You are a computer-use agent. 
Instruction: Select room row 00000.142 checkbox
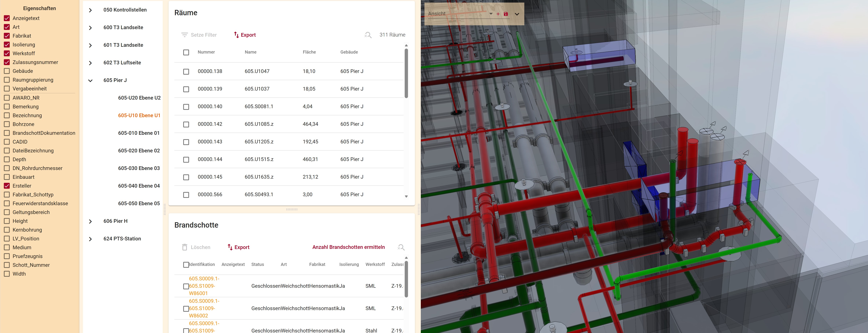(x=186, y=125)
